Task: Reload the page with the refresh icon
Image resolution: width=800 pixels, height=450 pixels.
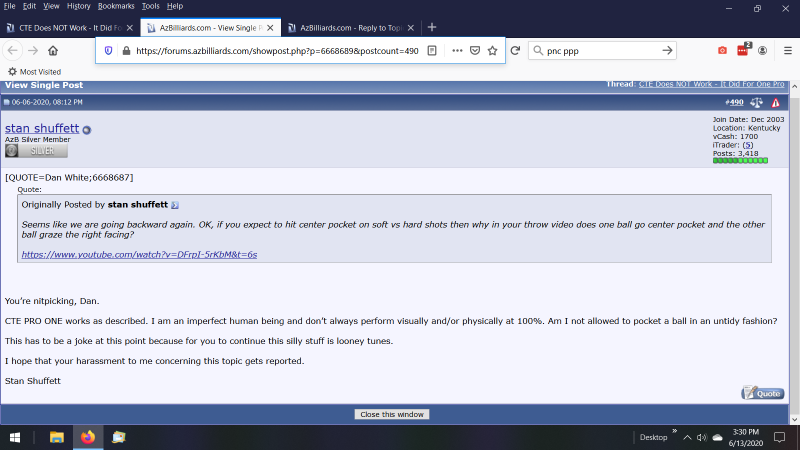Action: 514,50
